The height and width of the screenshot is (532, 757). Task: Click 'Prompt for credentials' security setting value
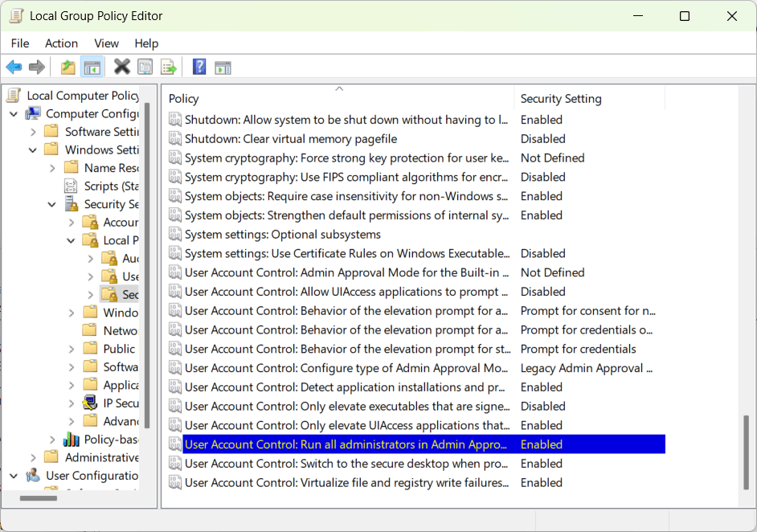coord(578,349)
